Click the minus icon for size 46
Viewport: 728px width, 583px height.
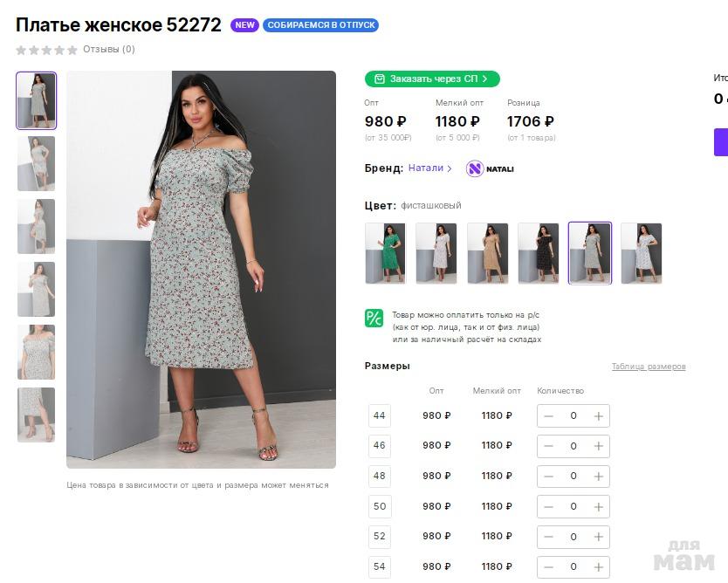[549, 446]
